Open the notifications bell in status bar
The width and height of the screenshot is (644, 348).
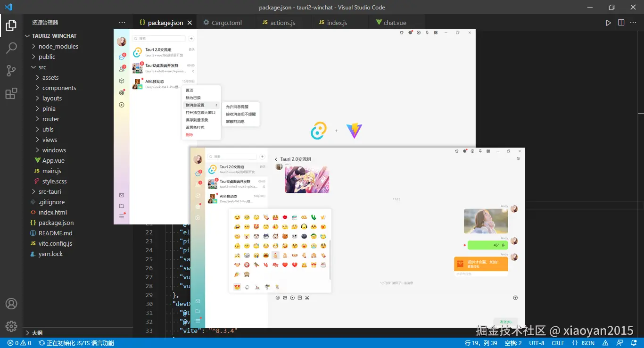(x=633, y=343)
